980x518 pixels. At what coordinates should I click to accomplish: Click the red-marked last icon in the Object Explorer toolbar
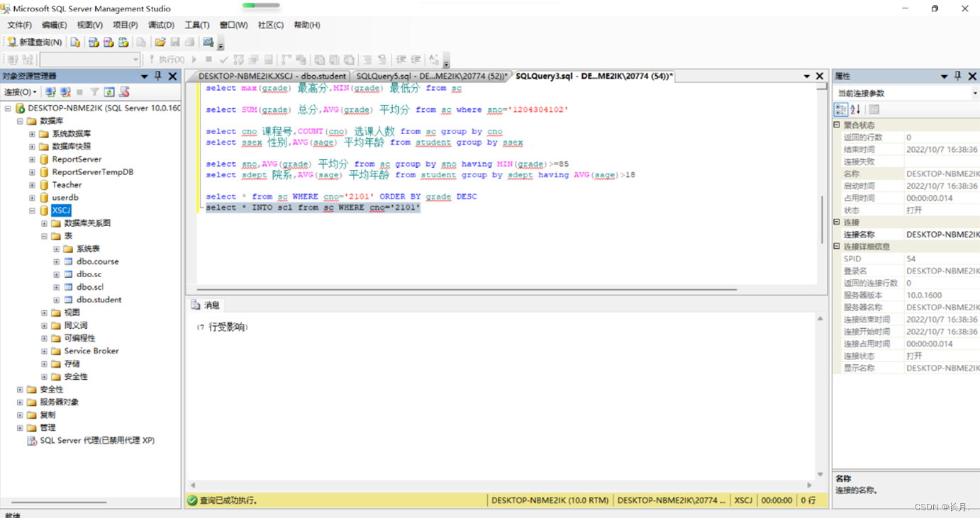124,92
